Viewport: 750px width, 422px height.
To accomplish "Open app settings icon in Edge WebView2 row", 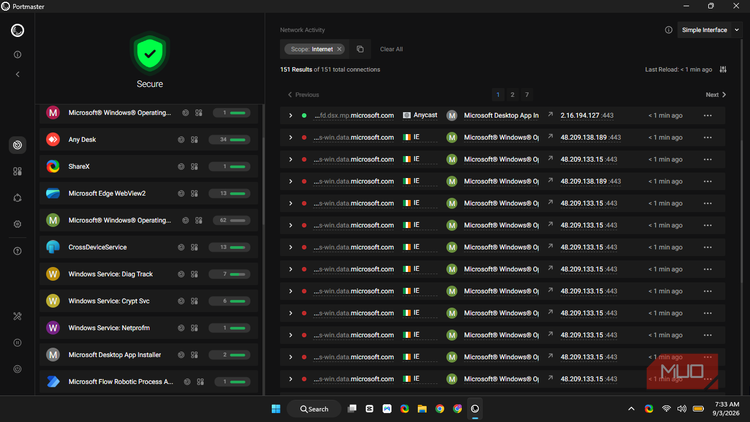I will tap(194, 193).
